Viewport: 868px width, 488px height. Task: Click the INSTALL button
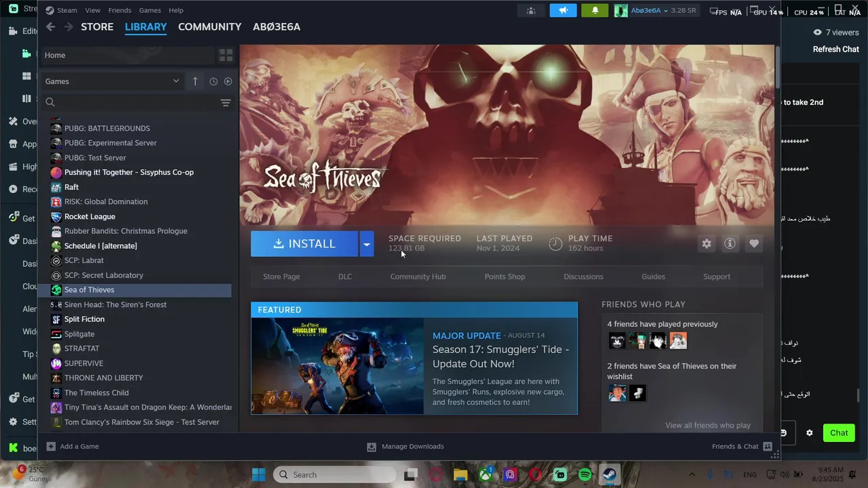tap(304, 244)
